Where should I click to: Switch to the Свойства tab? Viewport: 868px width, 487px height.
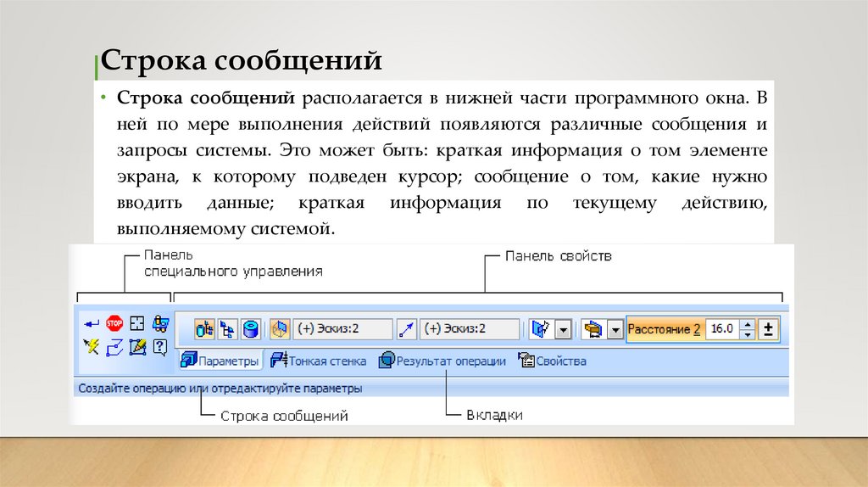pyautogui.click(x=552, y=361)
